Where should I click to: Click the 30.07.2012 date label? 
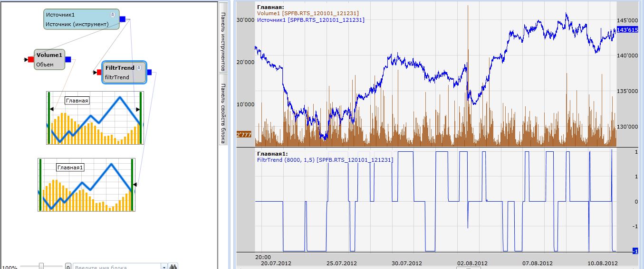pyautogui.click(x=408, y=263)
